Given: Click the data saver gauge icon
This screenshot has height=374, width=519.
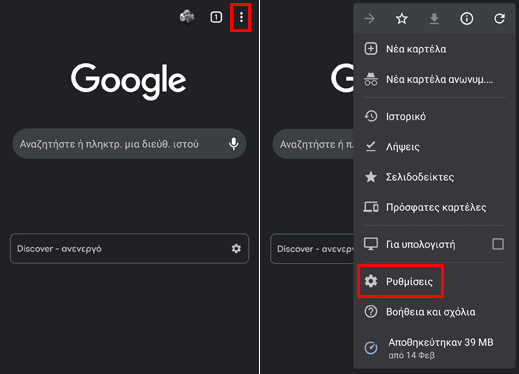Looking at the screenshot, I should pyautogui.click(x=371, y=348).
